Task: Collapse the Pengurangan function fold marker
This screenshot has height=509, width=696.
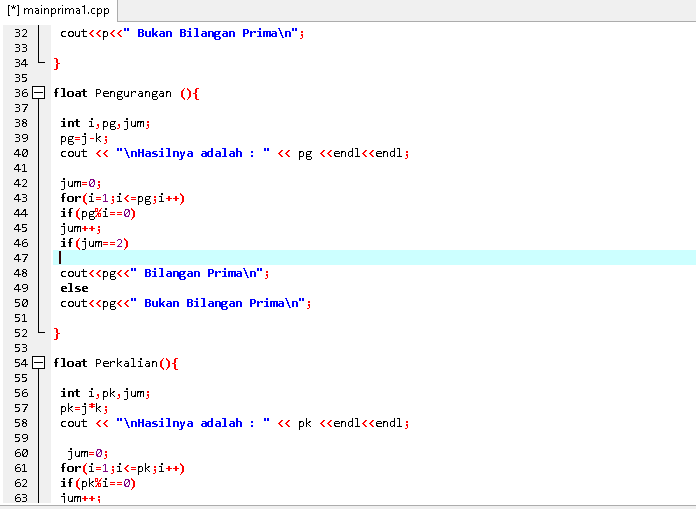Action: coord(39,93)
